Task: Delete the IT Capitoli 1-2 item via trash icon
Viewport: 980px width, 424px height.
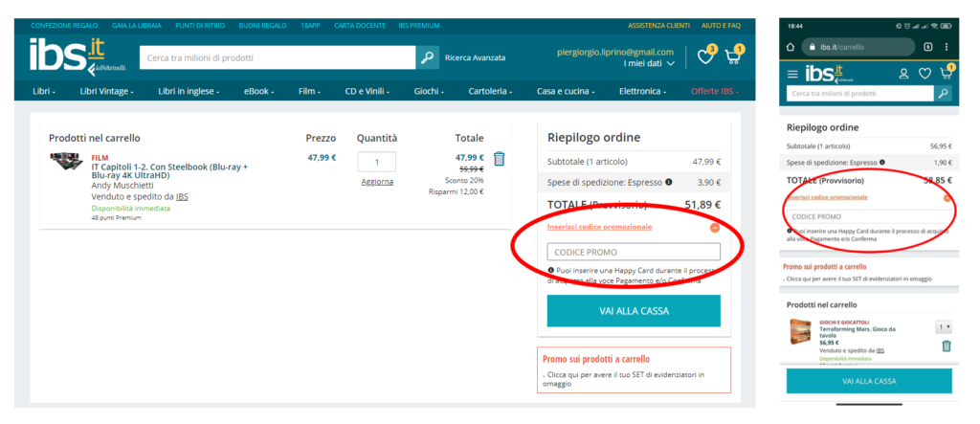Action: pos(499,159)
